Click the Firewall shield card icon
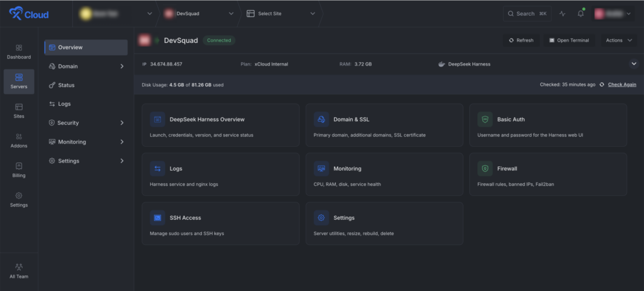 point(485,168)
